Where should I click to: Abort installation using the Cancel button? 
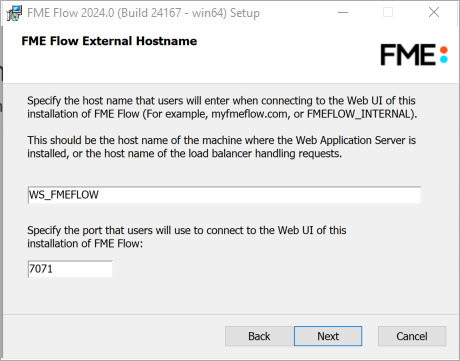(412, 336)
